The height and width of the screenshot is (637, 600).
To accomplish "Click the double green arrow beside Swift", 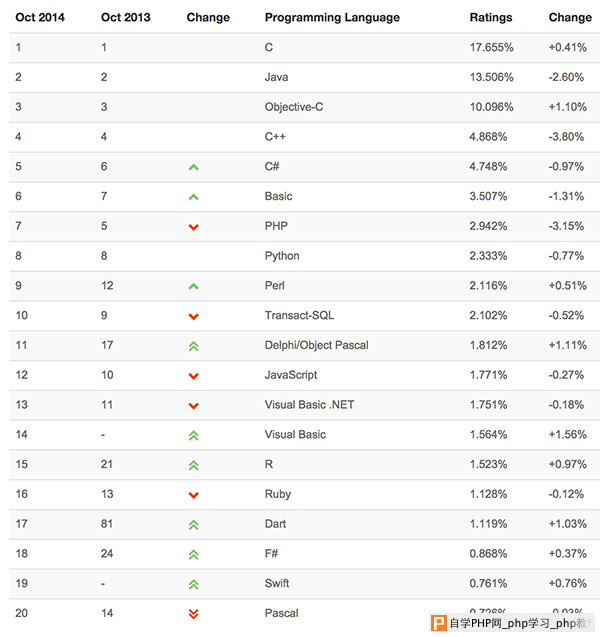I will [194, 584].
